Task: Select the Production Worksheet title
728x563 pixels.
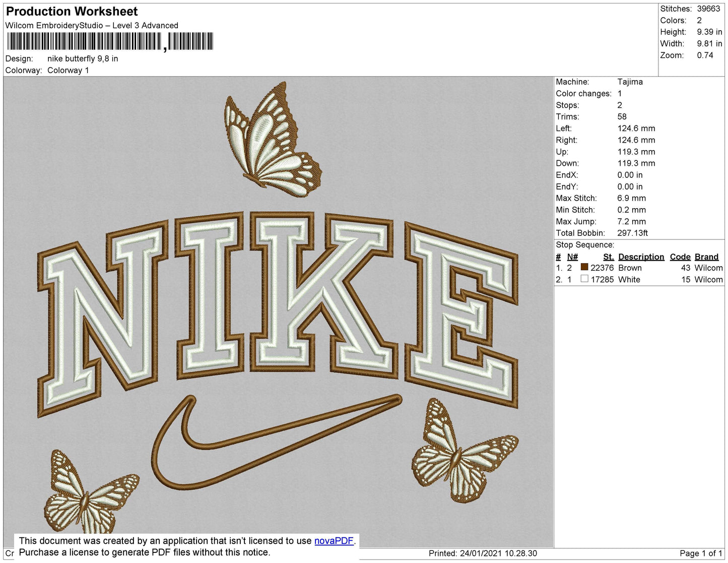Action: (72, 11)
